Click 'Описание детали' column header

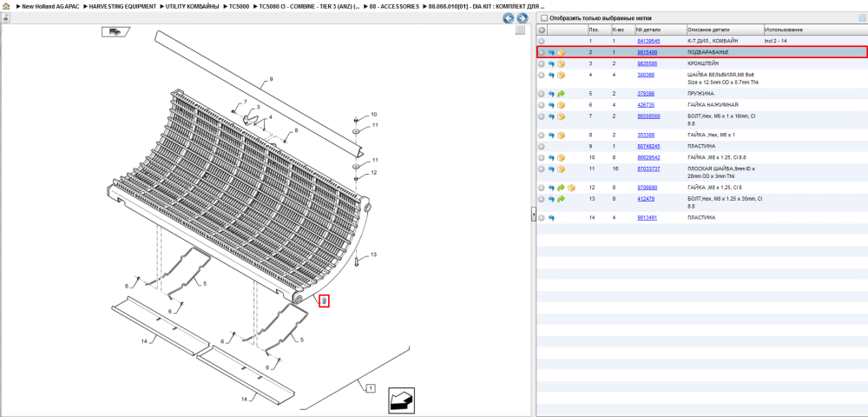(x=724, y=30)
